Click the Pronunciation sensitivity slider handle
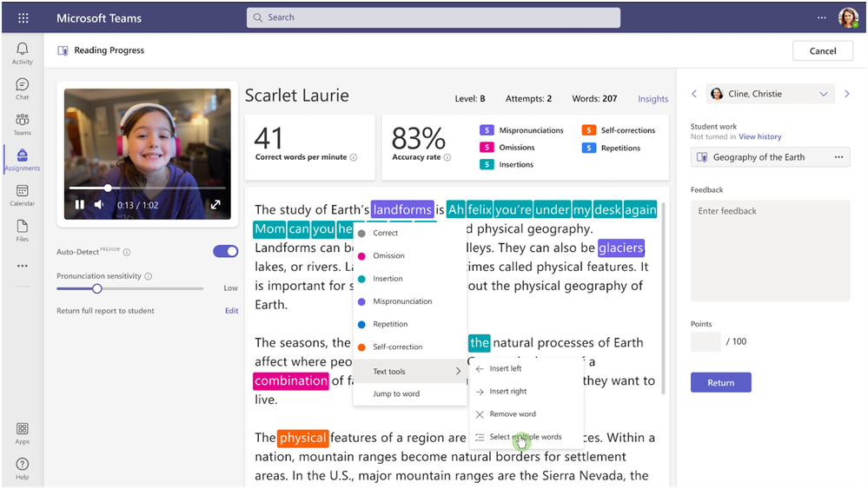This screenshot has width=868, height=489. click(96, 288)
